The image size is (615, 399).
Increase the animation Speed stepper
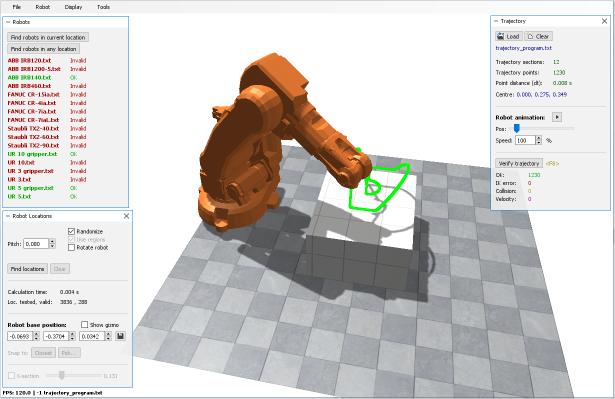pyautogui.click(x=539, y=138)
